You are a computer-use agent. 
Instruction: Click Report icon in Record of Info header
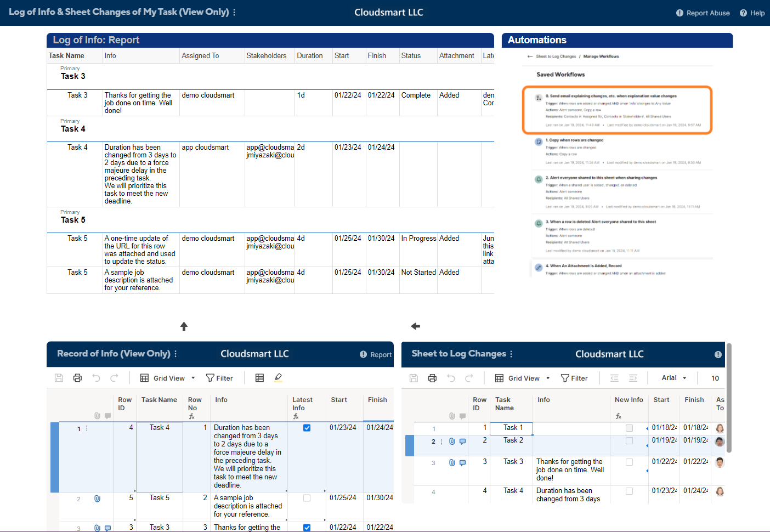tap(376, 355)
